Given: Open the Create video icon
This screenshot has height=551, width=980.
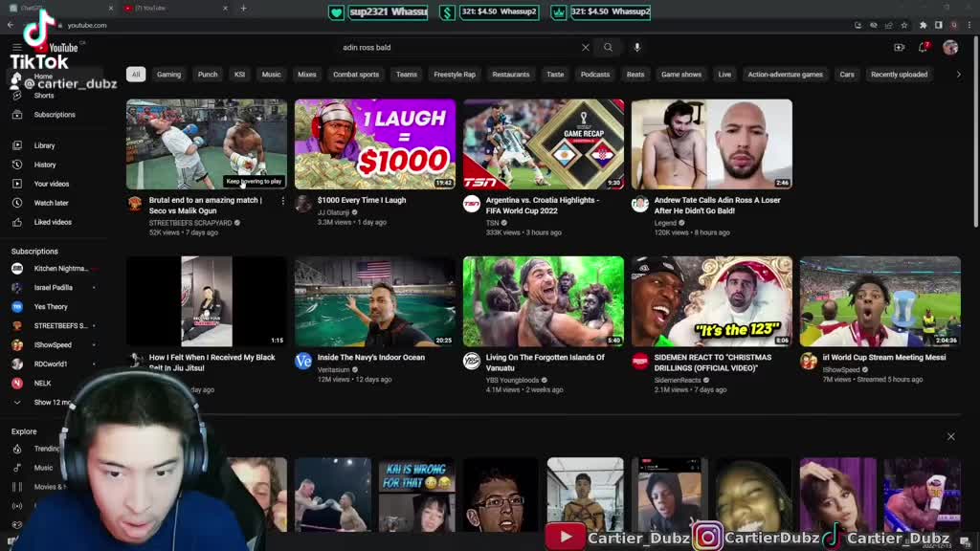Looking at the screenshot, I should point(900,48).
